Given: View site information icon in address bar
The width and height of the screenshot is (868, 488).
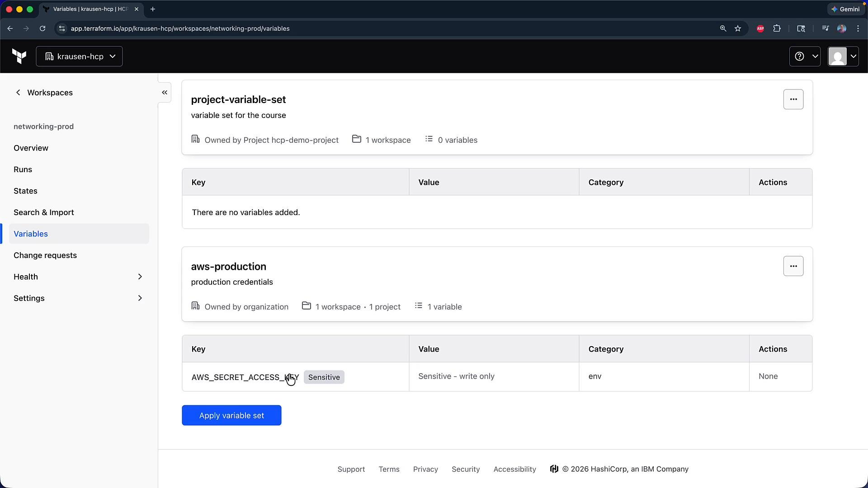Looking at the screenshot, I should point(62,28).
